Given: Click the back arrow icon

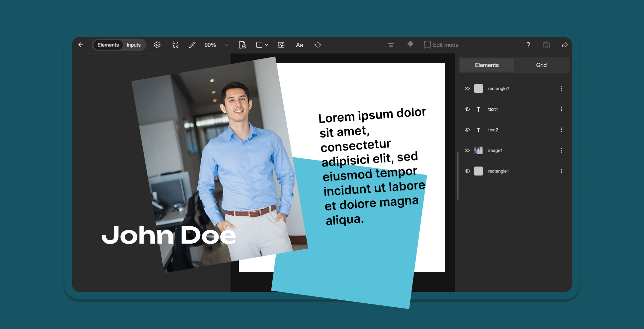Looking at the screenshot, I should click(x=81, y=45).
